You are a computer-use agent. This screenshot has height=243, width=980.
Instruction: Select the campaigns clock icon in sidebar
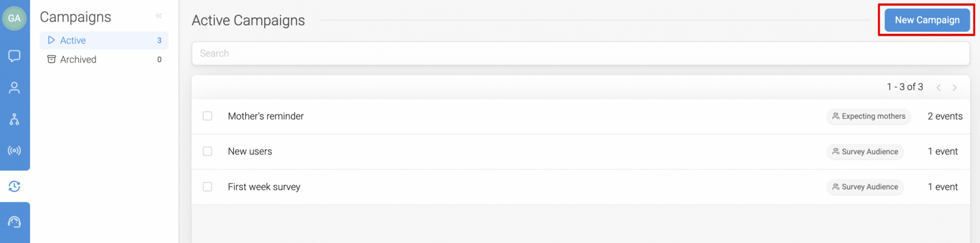pyautogui.click(x=14, y=186)
